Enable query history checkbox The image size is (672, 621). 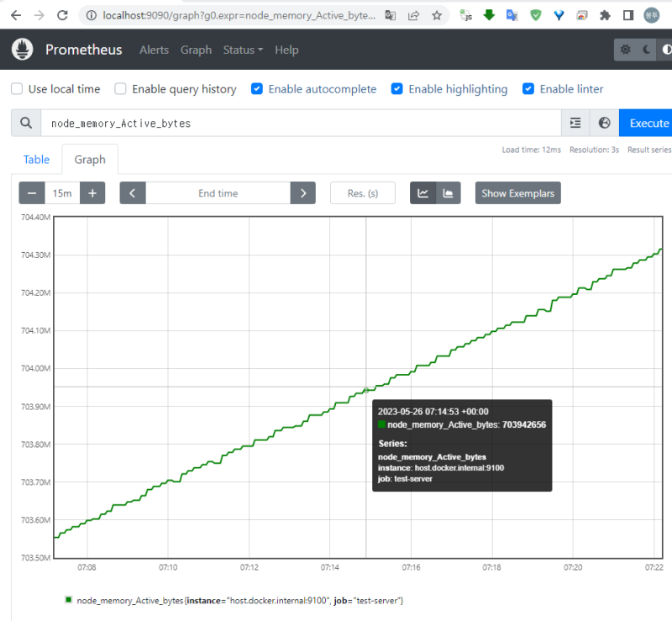[121, 89]
